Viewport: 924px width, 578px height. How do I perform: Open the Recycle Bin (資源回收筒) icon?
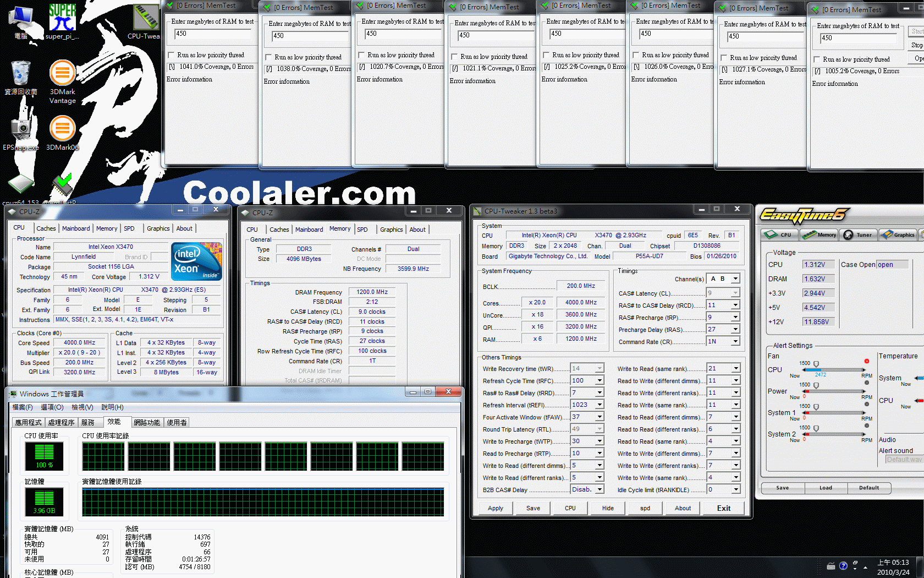coord(21,78)
